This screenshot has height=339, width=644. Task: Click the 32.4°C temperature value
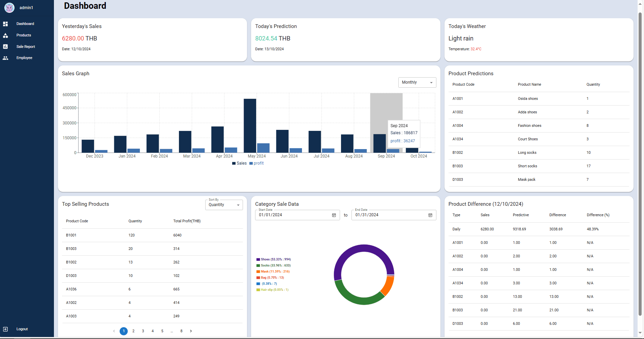tap(476, 49)
